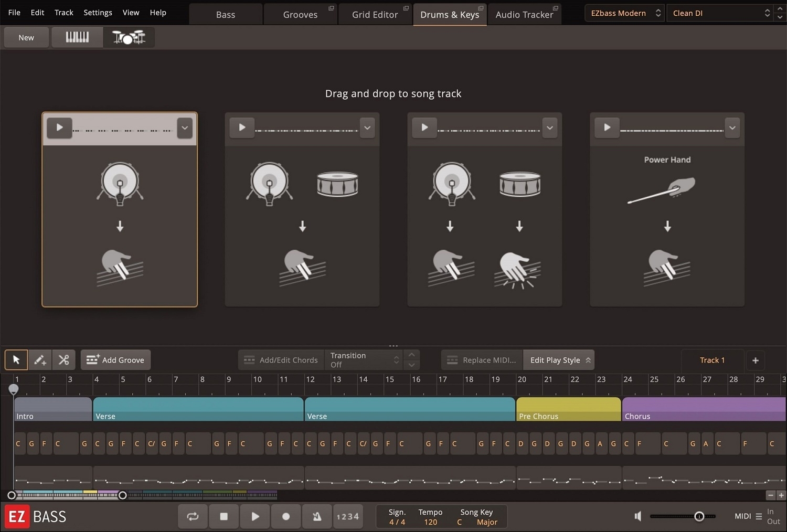Click the 4/4 time signature value

[x=397, y=522]
